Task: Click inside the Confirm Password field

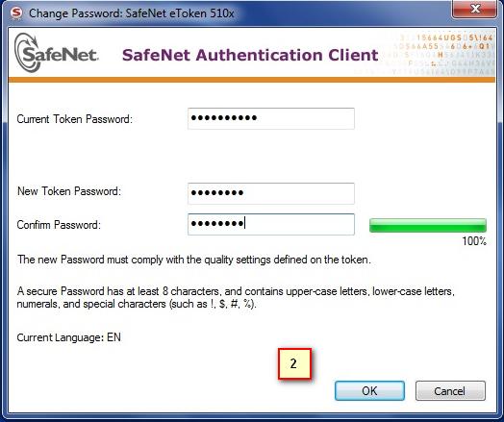Action: [271, 224]
